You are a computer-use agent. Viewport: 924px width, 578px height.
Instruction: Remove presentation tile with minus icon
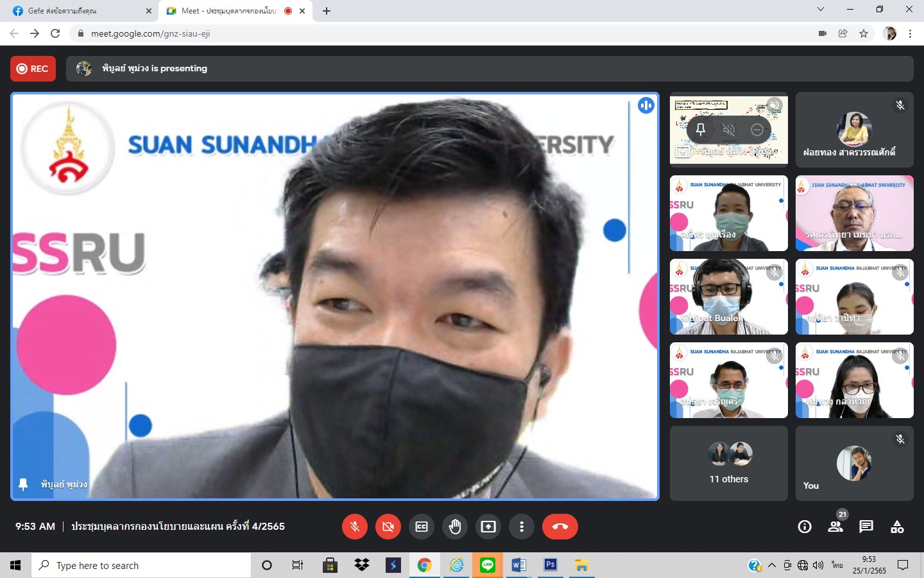point(757,130)
